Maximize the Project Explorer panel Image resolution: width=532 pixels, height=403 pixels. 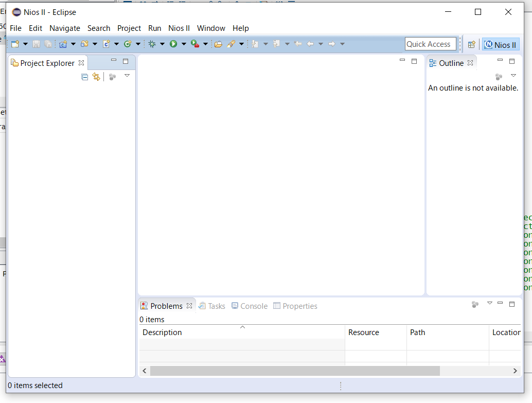pyautogui.click(x=126, y=61)
